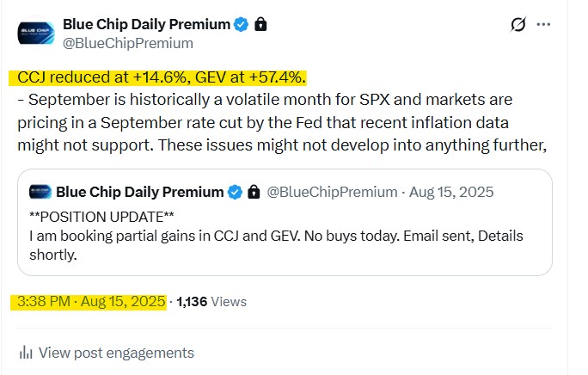Open quoted post's Blue Chip Daily Premium name

pyautogui.click(x=139, y=191)
